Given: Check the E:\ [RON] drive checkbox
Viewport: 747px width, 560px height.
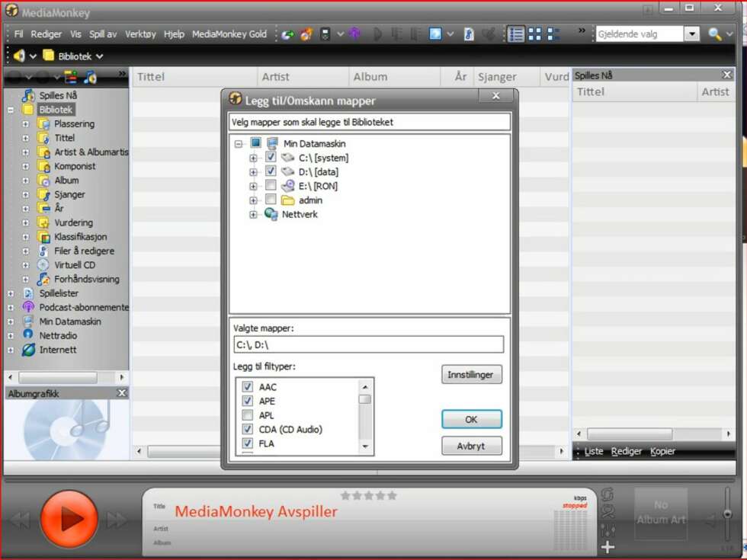Looking at the screenshot, I should [271, 185].
